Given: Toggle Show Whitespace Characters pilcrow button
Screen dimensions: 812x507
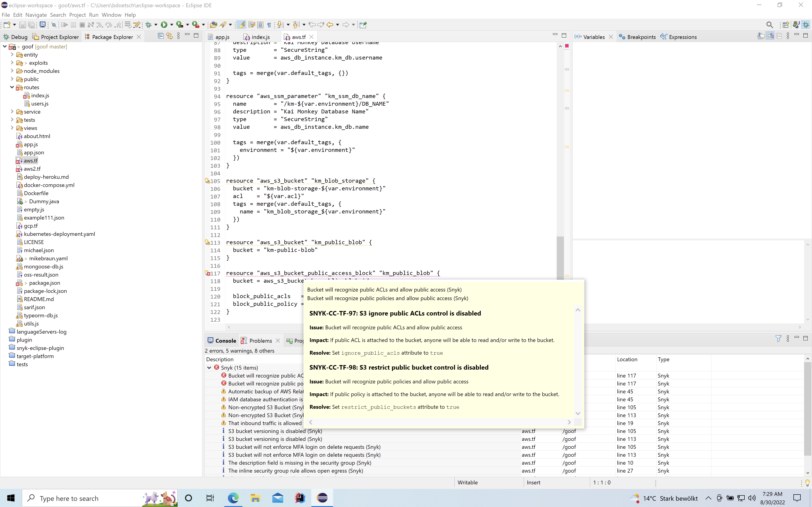Looking at the screenshot, I should pyautogui.click(x=269, y=25).
